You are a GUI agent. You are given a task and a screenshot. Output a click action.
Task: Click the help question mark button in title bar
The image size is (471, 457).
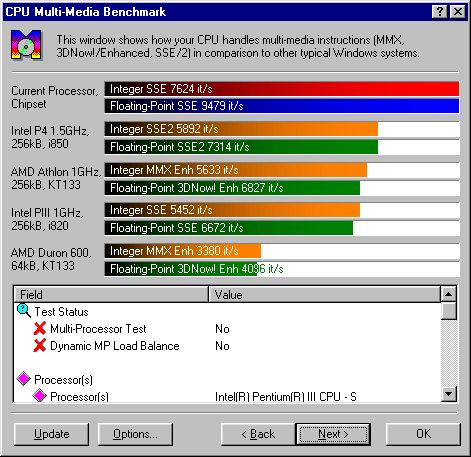click(x=439, y=12)
